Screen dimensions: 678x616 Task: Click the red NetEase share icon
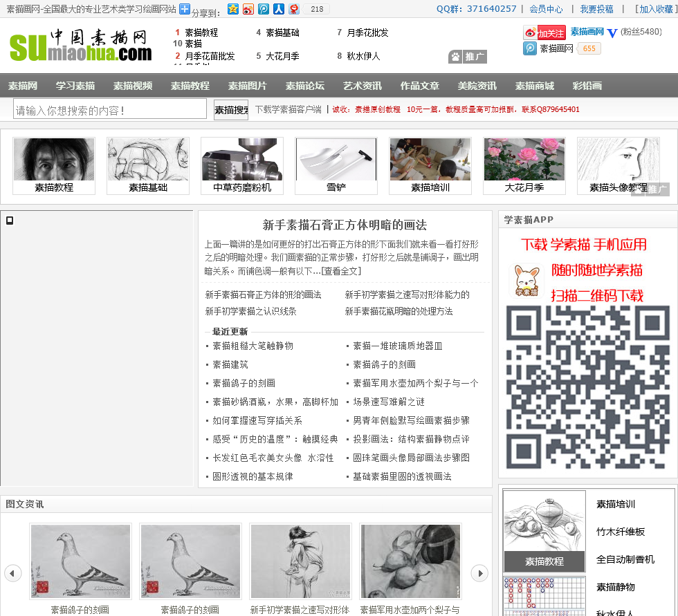294,8
